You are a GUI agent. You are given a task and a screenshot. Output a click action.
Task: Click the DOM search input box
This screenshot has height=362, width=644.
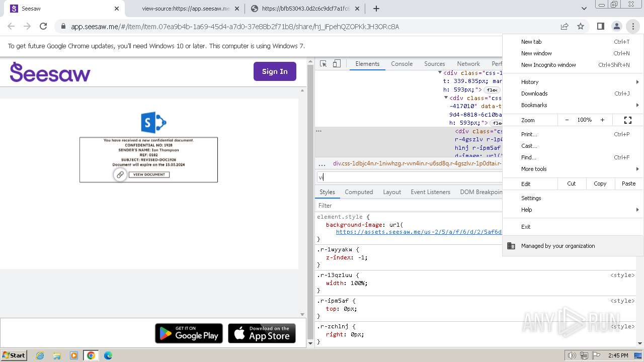click(x=409, y=177)
